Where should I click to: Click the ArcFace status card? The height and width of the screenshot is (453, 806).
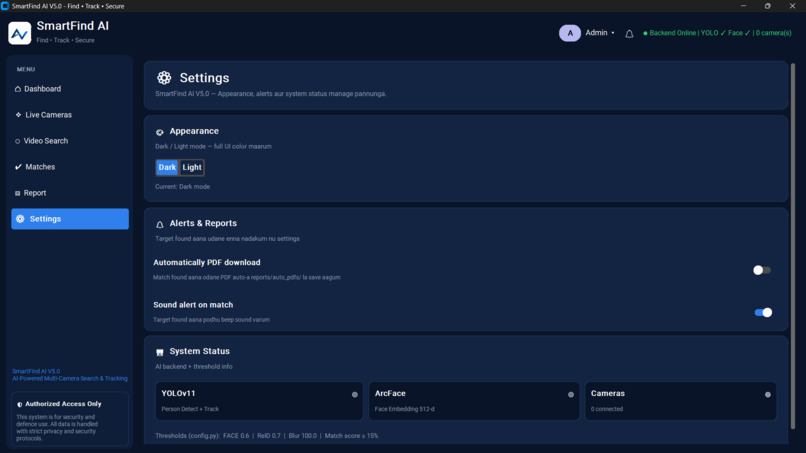[474, 401]
